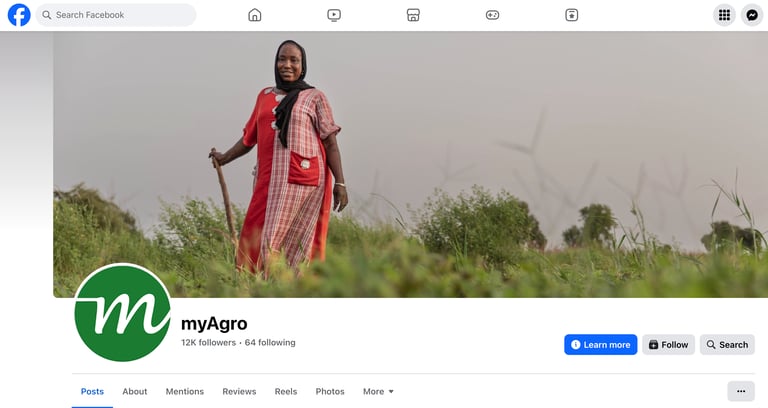Open the Gaming controller icon
Image resolution: width=768 pixels, height=408 pixels.
492,15
